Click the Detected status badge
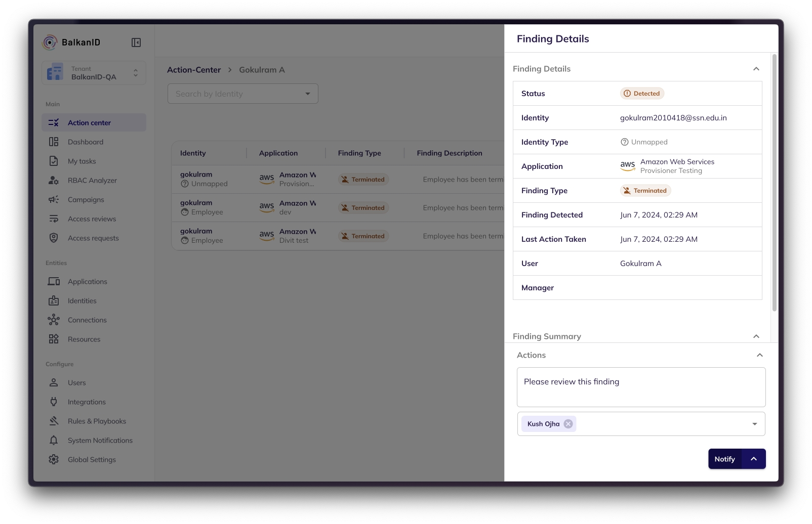This screenshot has width=812, height=524. [x=642, y=93]
